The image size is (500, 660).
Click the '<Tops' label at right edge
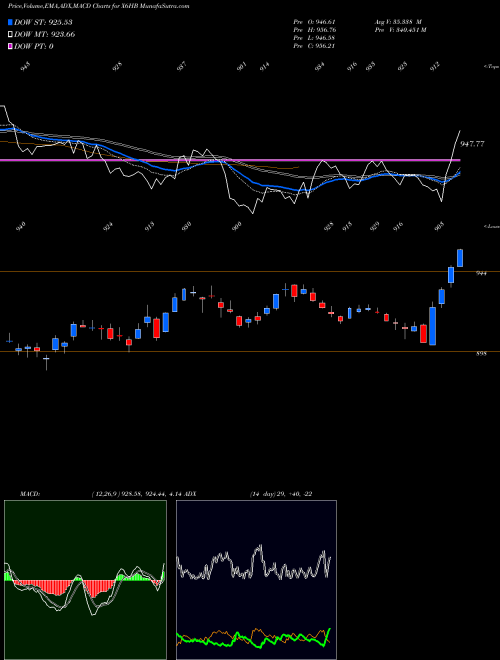[x=491, y=67]
